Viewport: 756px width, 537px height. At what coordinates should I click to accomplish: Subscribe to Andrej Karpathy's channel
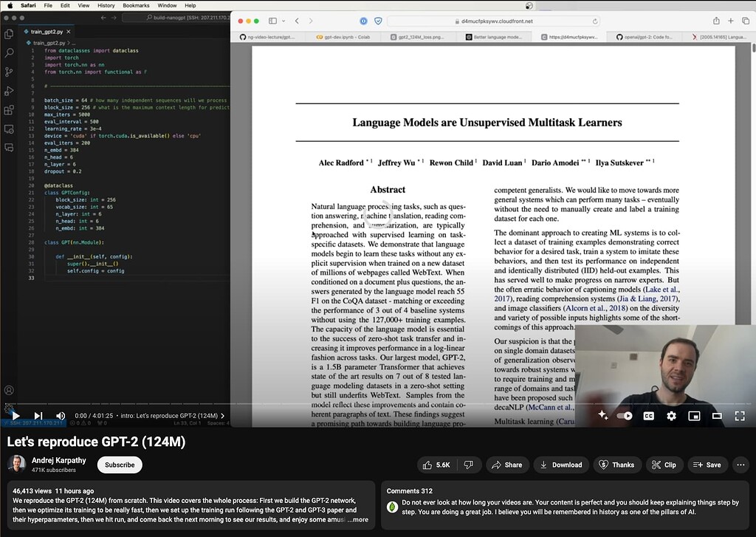click(x=120, y=465)
